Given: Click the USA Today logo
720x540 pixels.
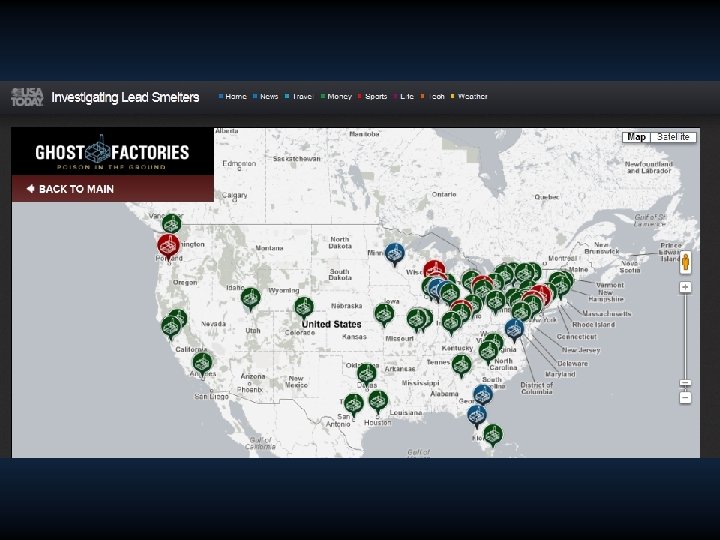Looking at the screenshot, I should (27, 97).
